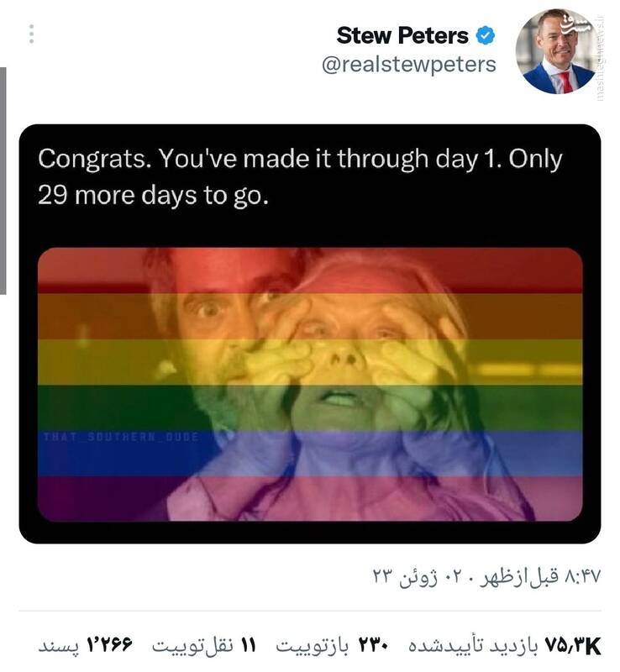Open the rainbow flag image in quoted tweet
The width and height of the screenshot is (620, 672).
(x=309, y=383)
